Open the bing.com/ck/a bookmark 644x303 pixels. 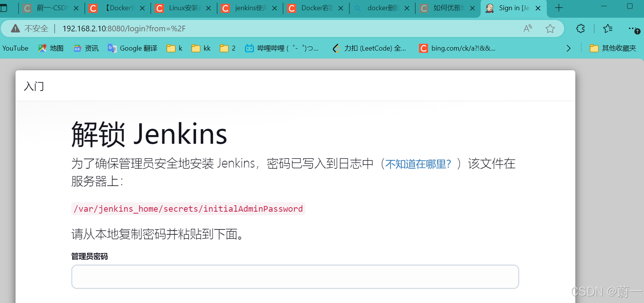pyautogui.click(x=457, y=48)
